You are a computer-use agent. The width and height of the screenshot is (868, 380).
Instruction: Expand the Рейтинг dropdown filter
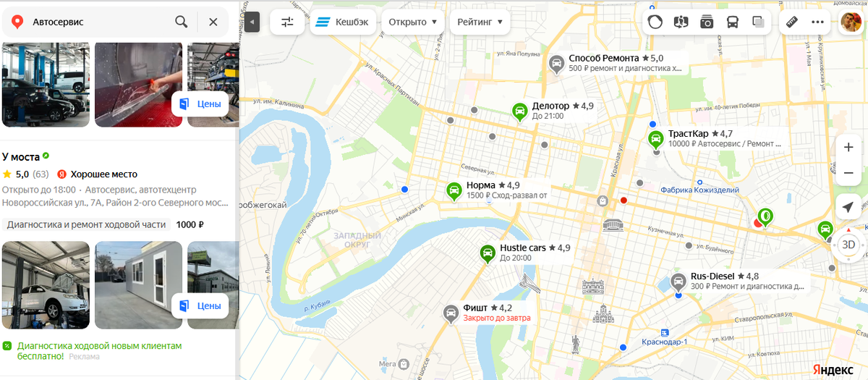pos(480,22)
